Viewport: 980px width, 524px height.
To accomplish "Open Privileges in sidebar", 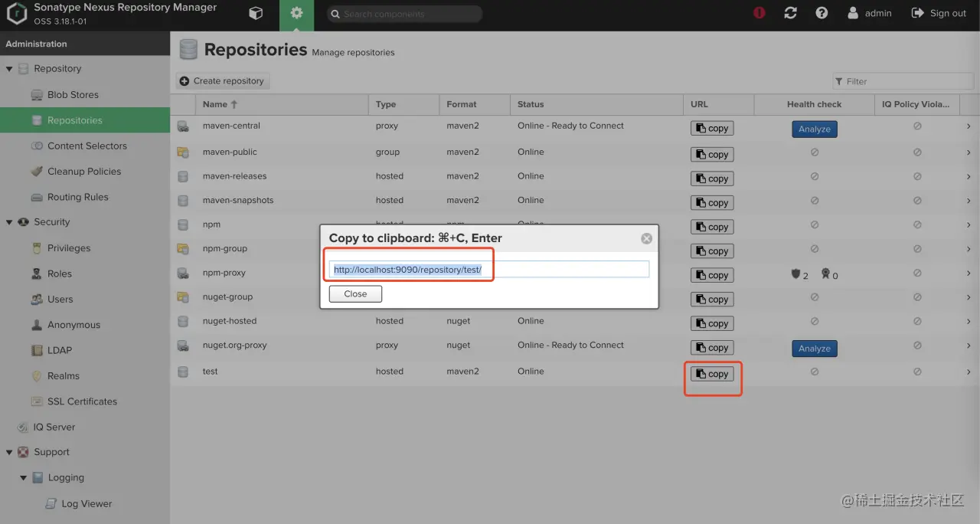I will pyautogui.click(x=68, y=248).
